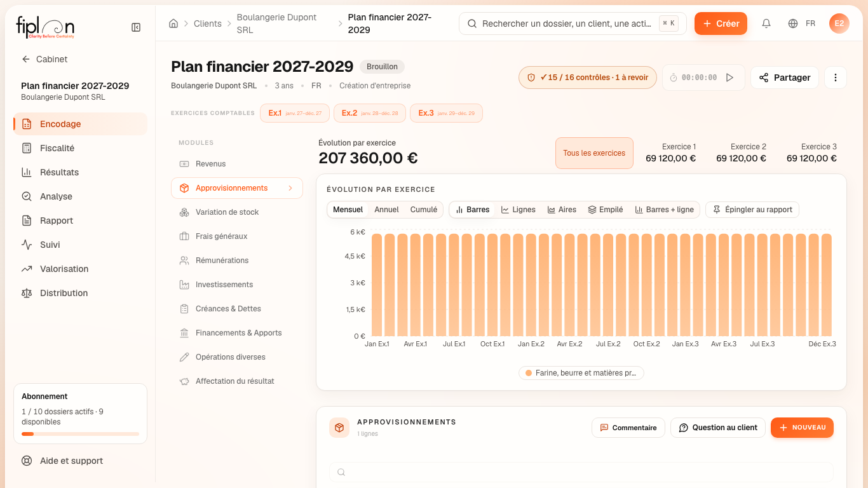Open Analyse section
868x488 pixels.
click(80, 196)
